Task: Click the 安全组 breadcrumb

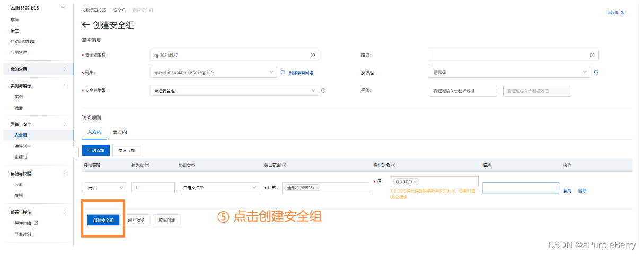Action: 119,10
